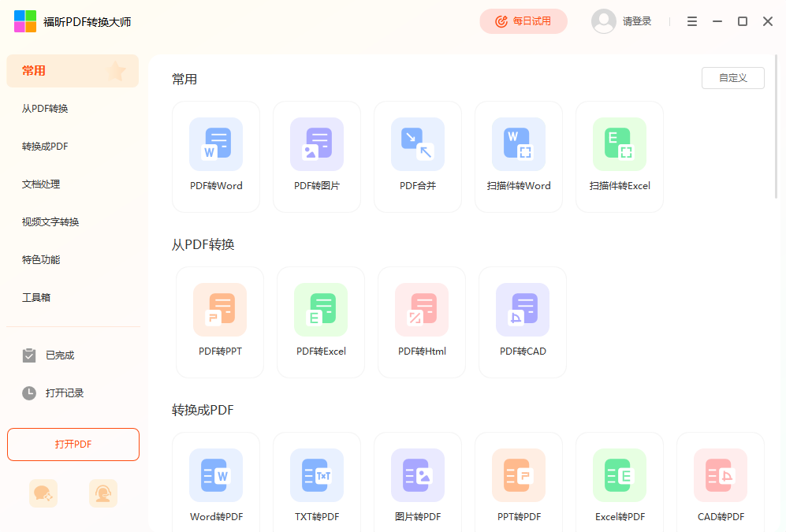Contact customer service via headset icon

pos(103,493)
